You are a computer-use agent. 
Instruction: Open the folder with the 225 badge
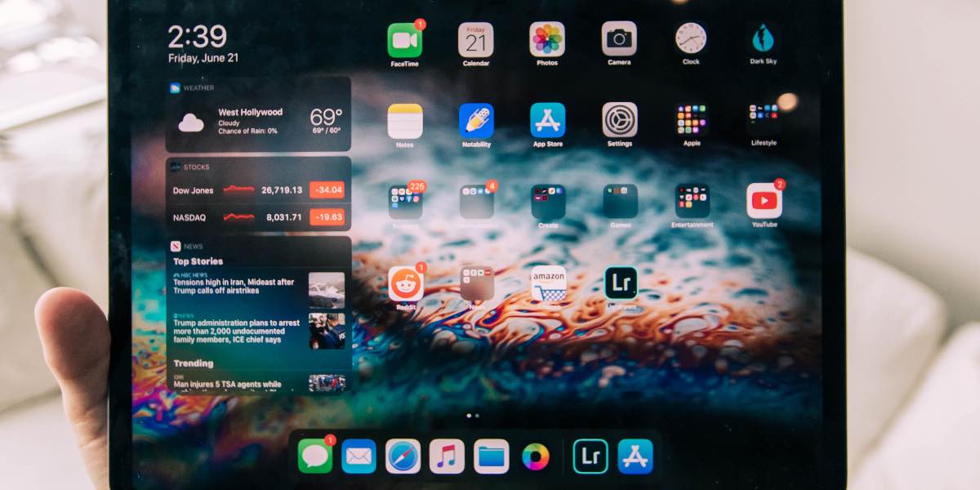(x=405, y=202)
